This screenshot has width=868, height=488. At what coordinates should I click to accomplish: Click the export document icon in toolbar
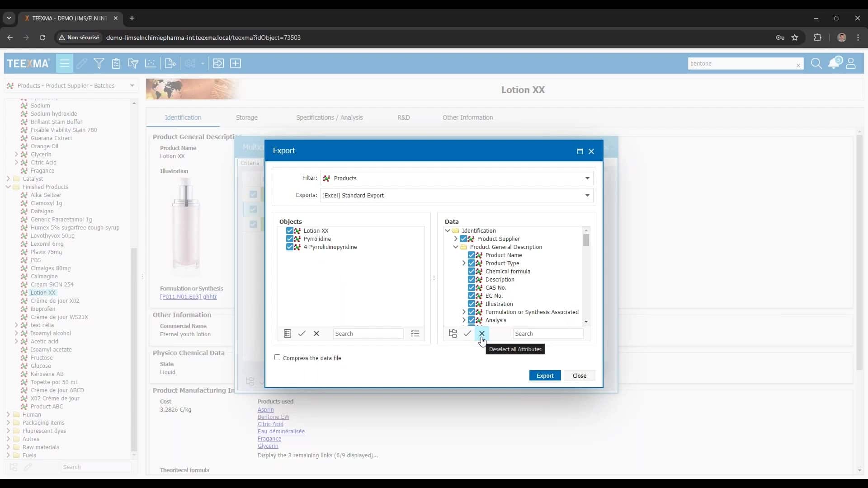coord(170,63)
